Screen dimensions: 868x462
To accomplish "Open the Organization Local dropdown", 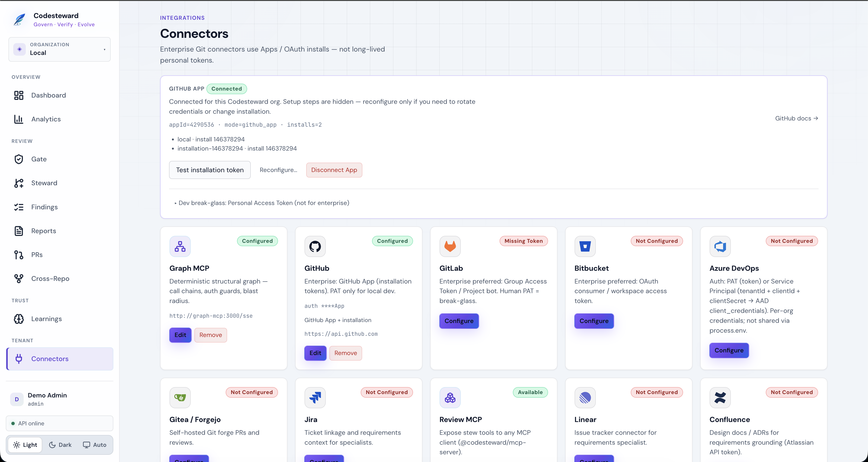I will pos(59,49).
